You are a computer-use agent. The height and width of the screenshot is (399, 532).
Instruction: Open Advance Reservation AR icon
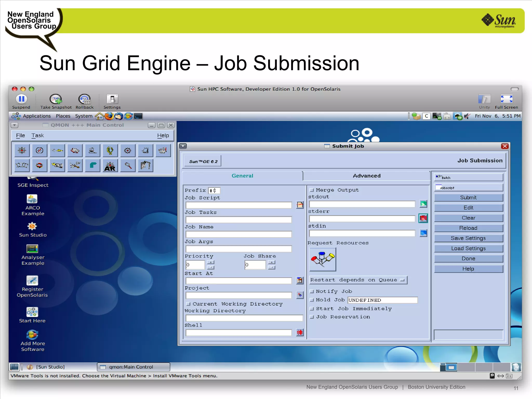110,165
